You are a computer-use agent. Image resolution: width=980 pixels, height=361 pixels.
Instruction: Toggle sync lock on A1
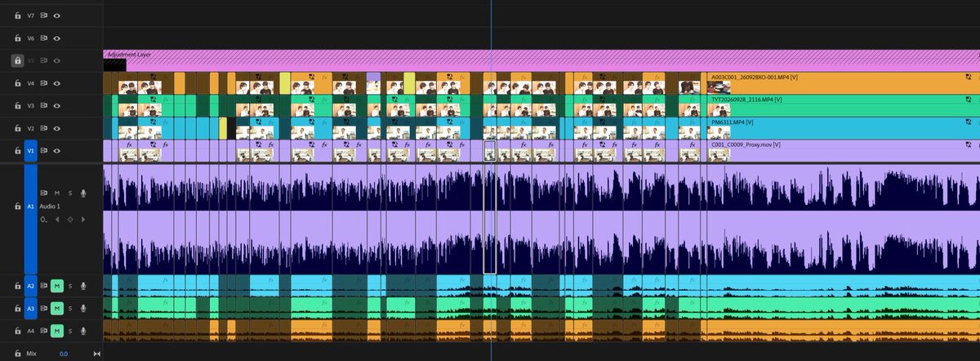coord(44,193)
